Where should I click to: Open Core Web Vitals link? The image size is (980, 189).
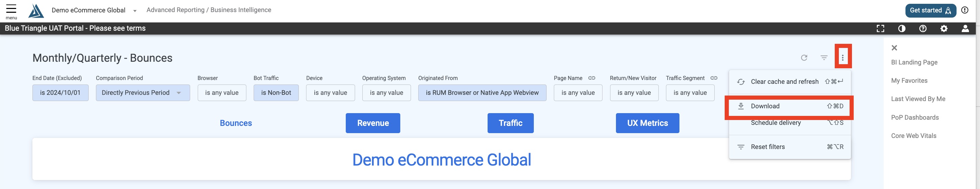pyautogui.click(x=913, y=136)
